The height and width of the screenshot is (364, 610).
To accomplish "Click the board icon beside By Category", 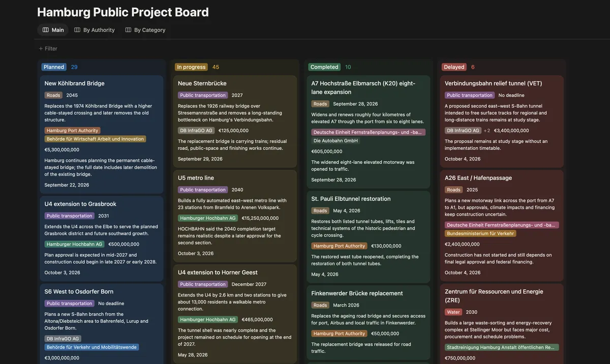I will [128, 30].
